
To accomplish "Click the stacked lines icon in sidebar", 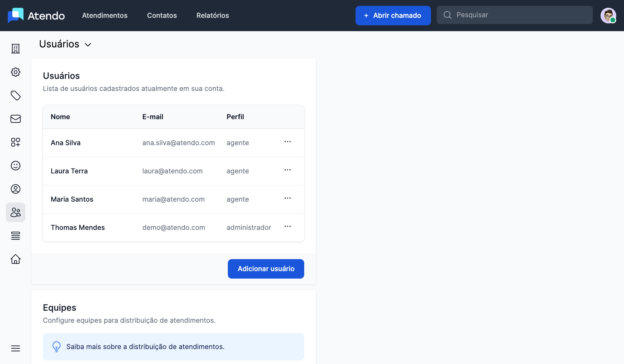I will pos(16,236).
